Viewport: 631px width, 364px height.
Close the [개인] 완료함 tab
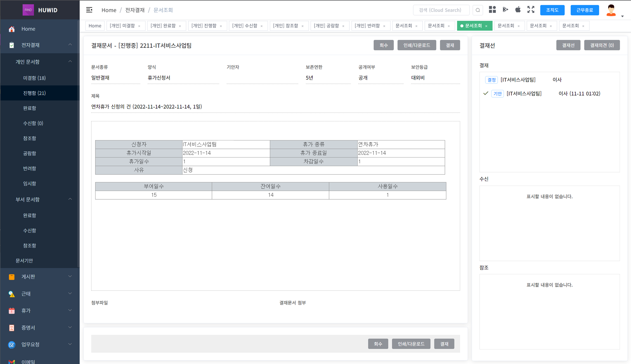click(180, 26)
